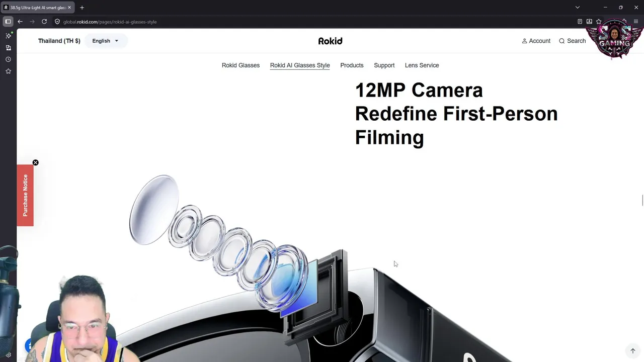Open the Products menu

352,65
